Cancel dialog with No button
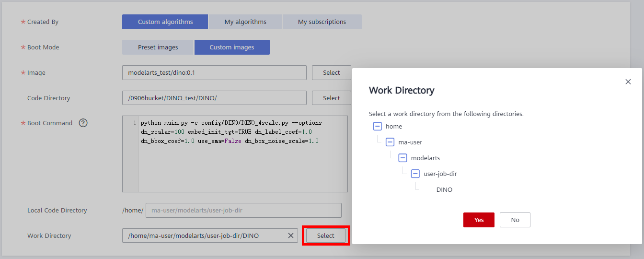 [515, 220]
